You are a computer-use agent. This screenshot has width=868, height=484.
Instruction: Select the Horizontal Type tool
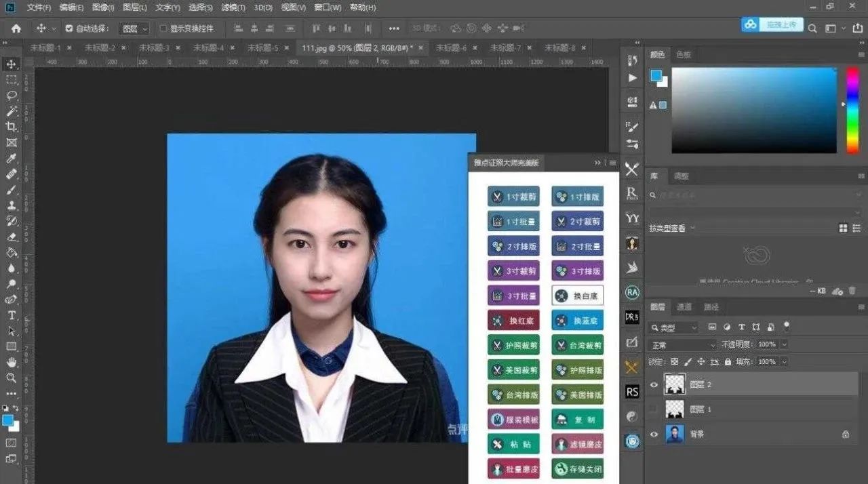12,315
